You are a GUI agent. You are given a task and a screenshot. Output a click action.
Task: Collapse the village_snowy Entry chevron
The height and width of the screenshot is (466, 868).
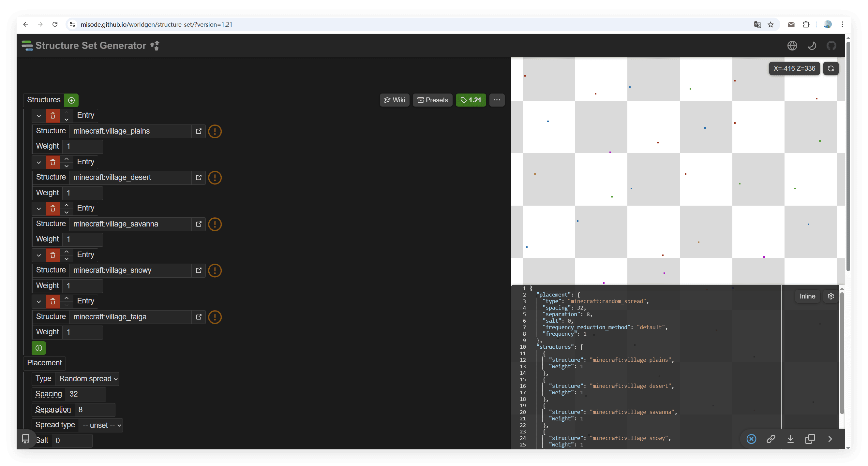click(39, 255)
